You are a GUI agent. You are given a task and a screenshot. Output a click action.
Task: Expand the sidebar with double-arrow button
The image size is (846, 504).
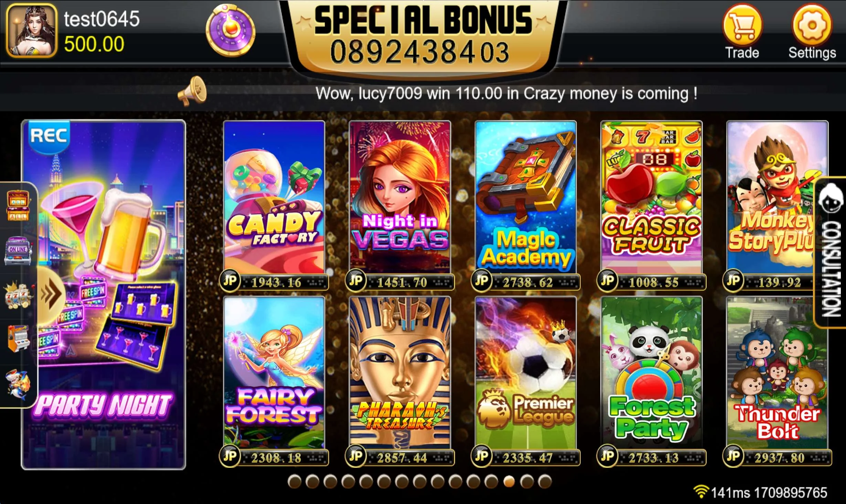click(x=51, y=294)
